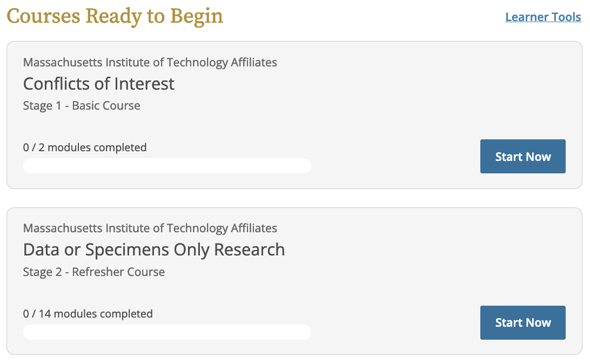
Task: Click the '0 / 2 modules completed' text
Action: point(85,147)
